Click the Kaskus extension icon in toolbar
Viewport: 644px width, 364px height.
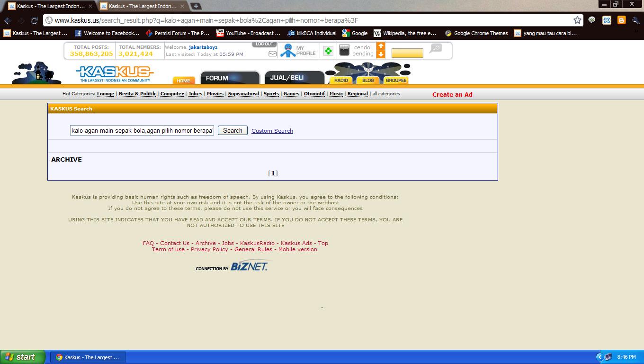tap(607, 20)
